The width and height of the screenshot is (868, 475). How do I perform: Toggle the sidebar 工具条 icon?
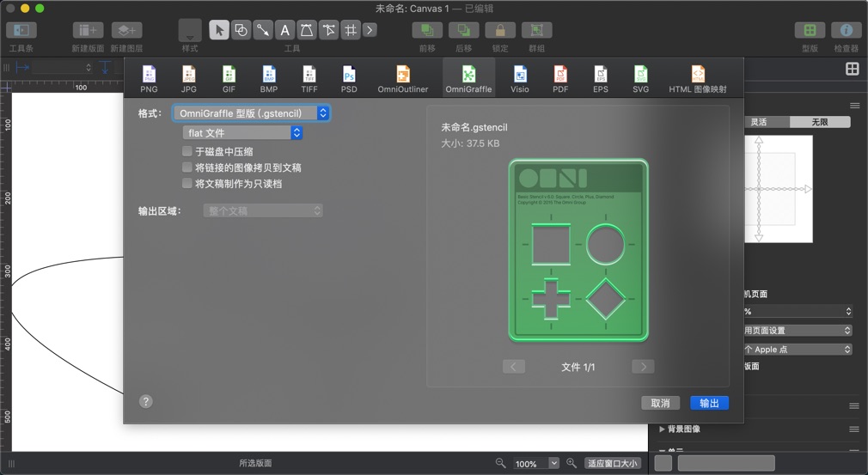point(21,30)
